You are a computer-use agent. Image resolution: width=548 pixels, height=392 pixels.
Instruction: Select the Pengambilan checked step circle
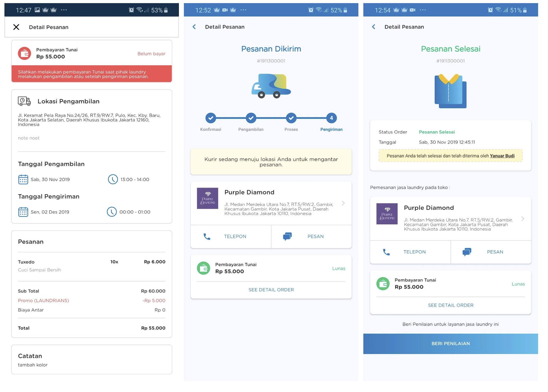click(x=251, y=118)
